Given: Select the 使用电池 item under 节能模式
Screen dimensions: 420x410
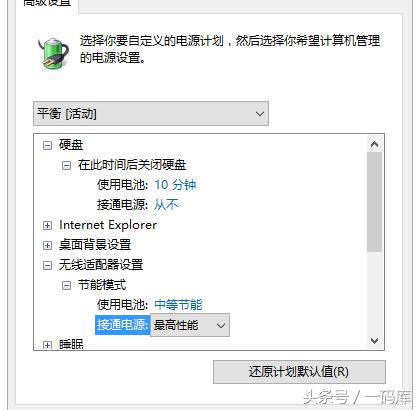Looking at the screenshot, I should [122, 305].
